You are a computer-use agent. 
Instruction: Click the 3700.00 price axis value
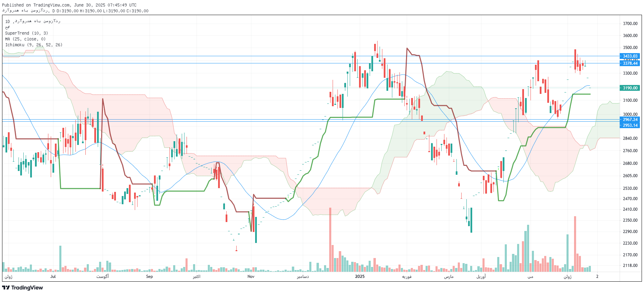coord(630,24)
